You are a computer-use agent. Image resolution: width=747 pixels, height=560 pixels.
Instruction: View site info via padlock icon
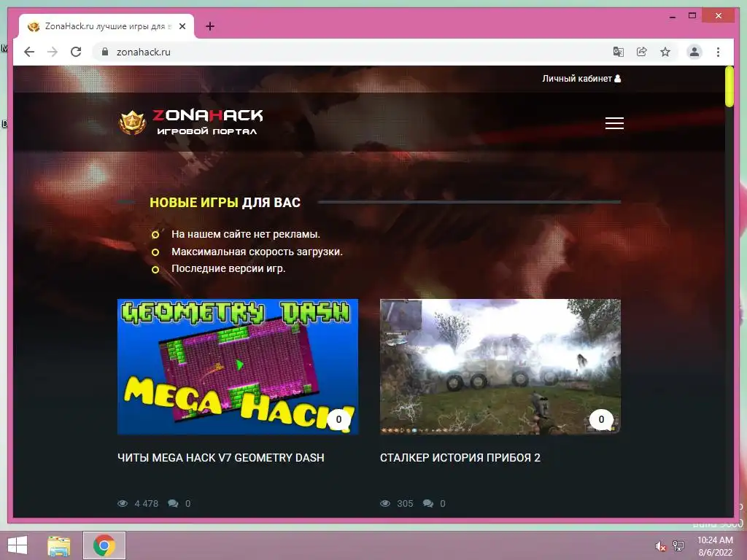105,52
